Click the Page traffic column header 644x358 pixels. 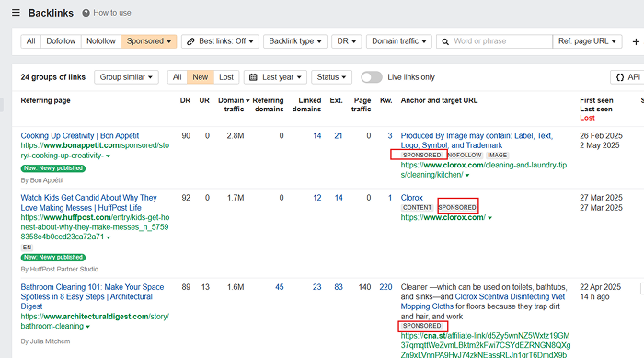[x=362, y=105]
